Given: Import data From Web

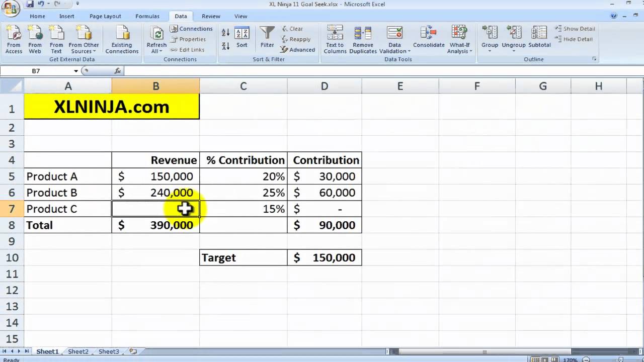Looking at the screenshot, I should pos(35,40).
